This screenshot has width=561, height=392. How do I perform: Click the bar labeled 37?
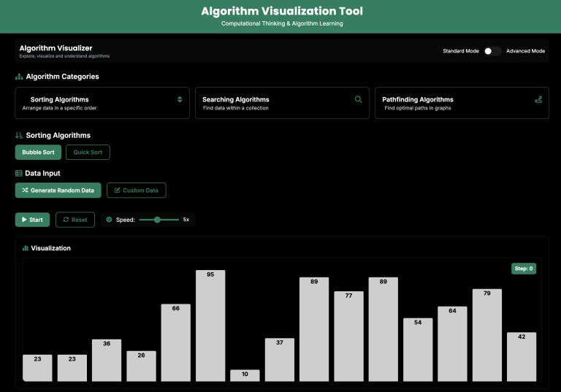tap(280, 359)
